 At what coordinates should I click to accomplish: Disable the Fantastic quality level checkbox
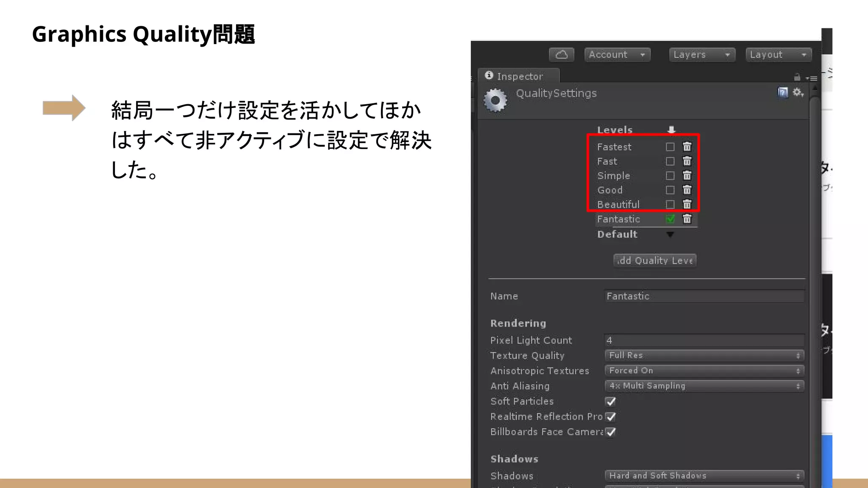(670, 219)
